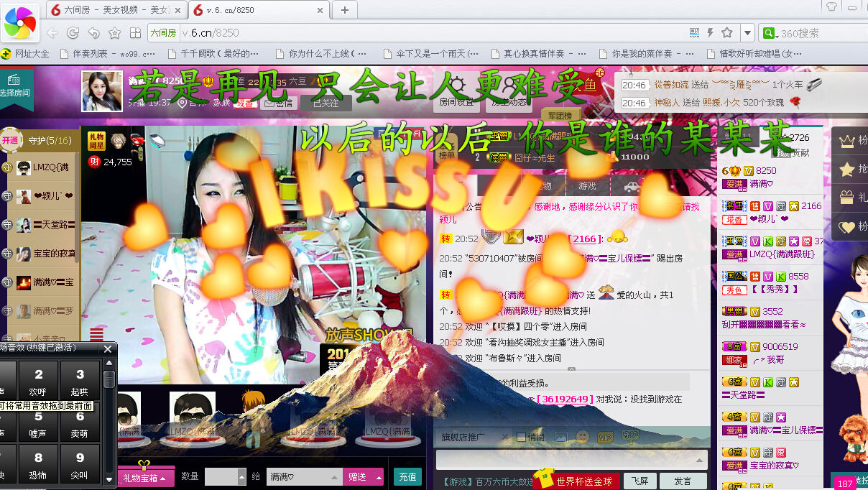Click the car icon tab

coord(633,185)
